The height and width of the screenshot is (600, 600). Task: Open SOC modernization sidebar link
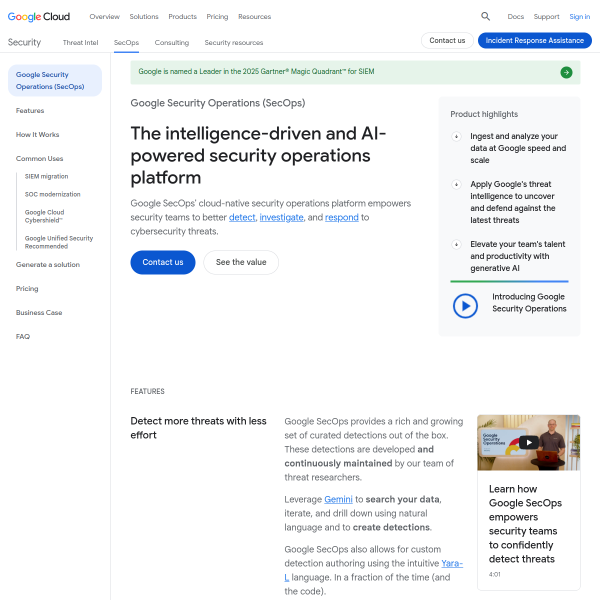click(52, 194)
